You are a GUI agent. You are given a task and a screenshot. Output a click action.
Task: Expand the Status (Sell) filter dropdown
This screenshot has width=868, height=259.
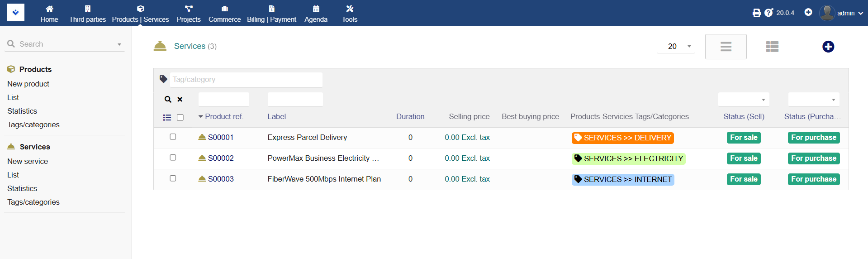(x=744, y=100)
